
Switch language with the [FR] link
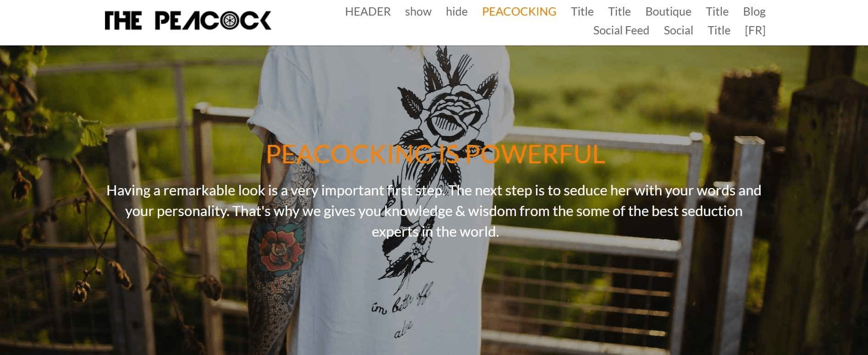tap(755, 30)
